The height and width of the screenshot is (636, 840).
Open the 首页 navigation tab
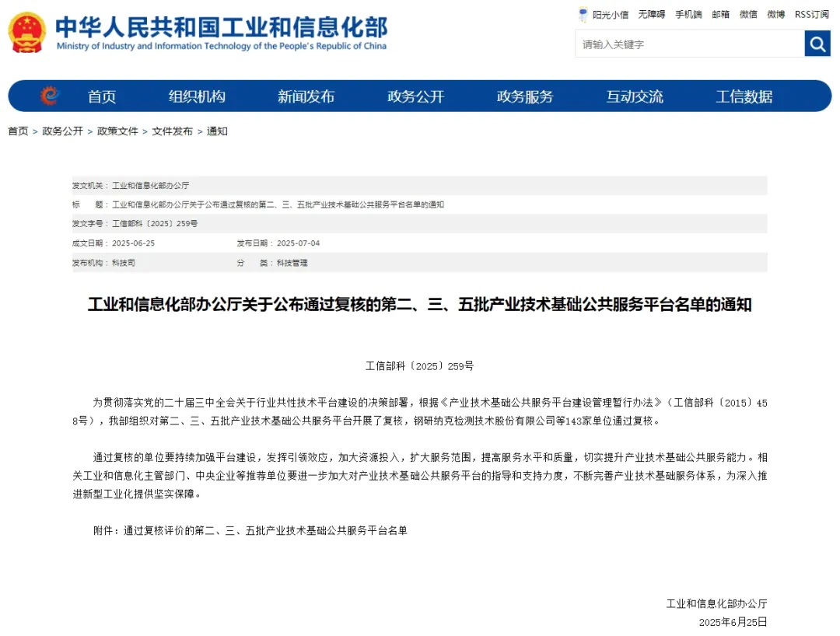102,96
